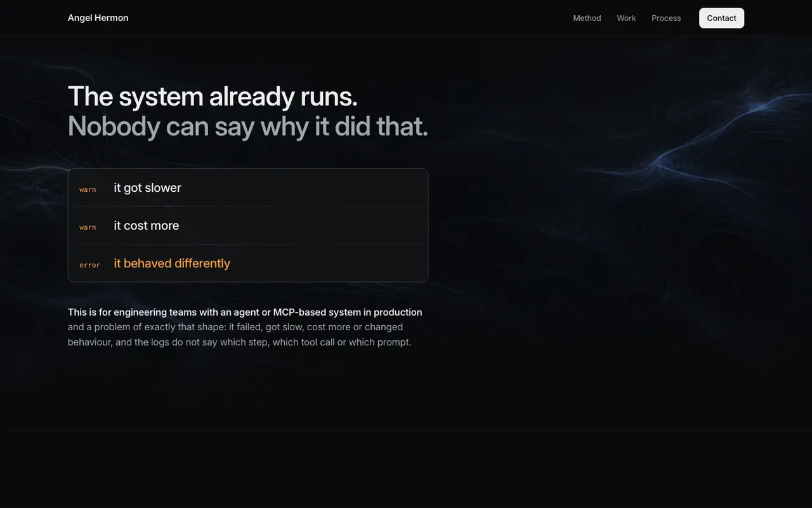Click the words 'MCP-based system' in the paragraph
Image resolution: width=812 pixels, height=508 pixels.
pyautogui.click(x=317, y=312)
